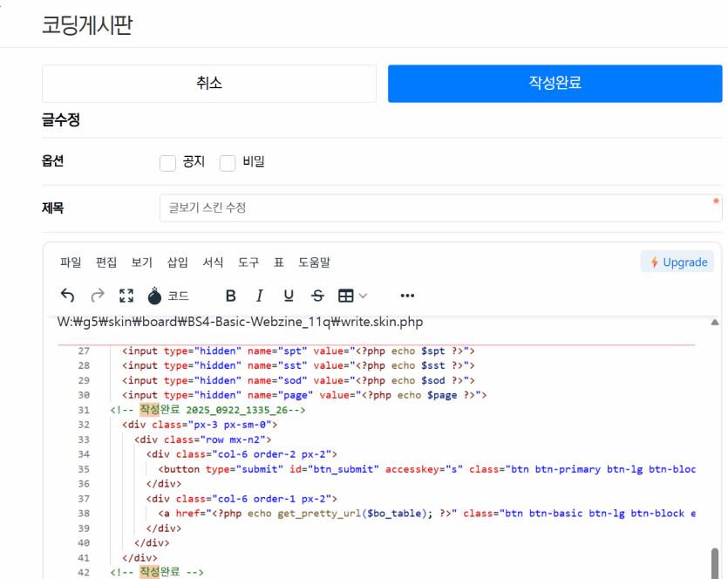Click code line 31 comment 작성완료 2025_0922_1335_26
Viewport: 728px width, 579px height.
point(208,410)
